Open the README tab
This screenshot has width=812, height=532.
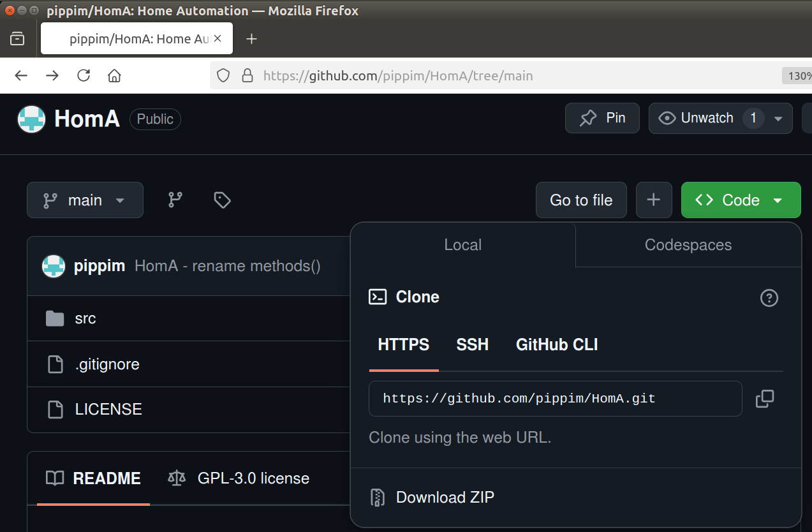click(93, 478)
